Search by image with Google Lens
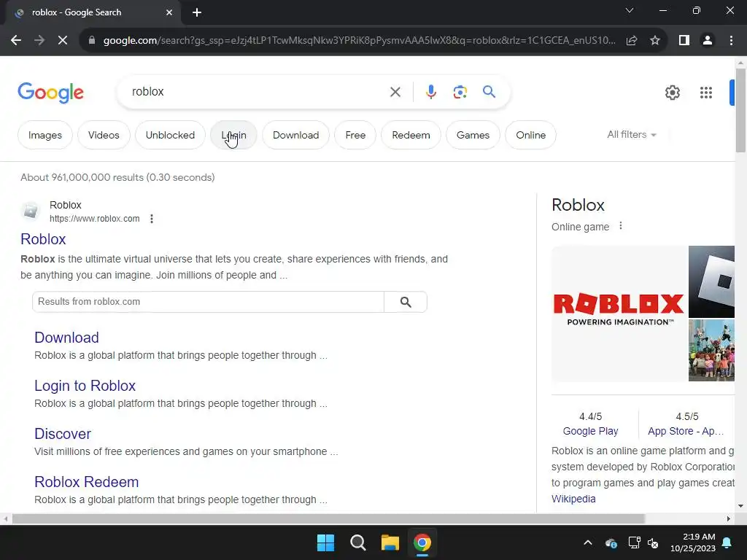 (x=460, y=92)
